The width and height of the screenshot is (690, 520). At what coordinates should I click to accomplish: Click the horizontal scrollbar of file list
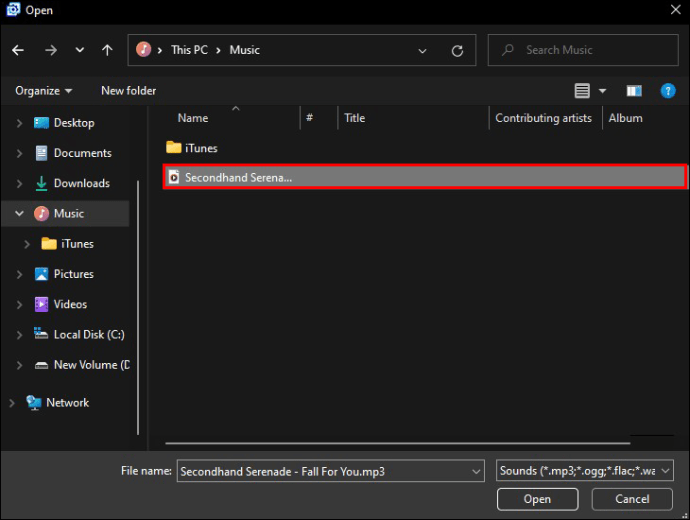397,443
